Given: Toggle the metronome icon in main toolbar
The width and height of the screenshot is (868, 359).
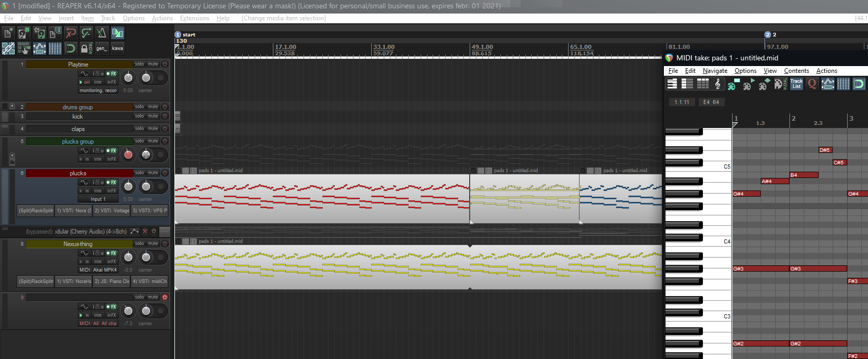Looking at the screenshot, I should point(102,33).
